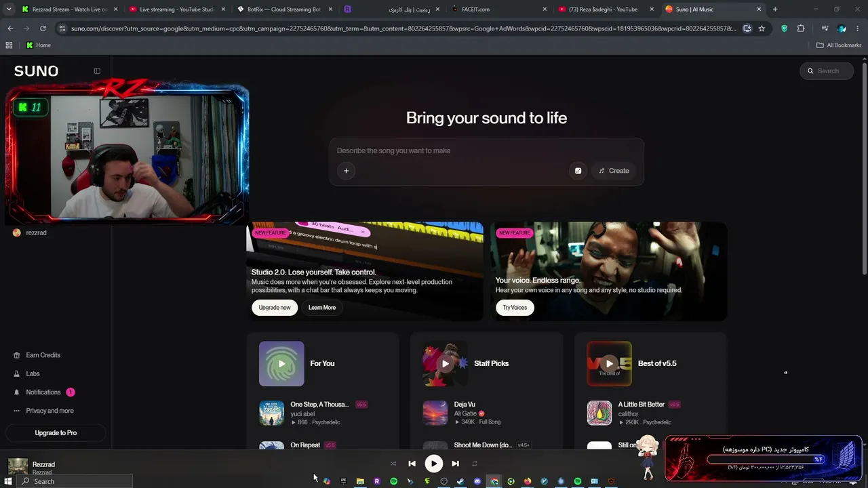Viewport: 868px width, 488px height.
Task: Skip to the previous track
Action: click(412, 464)
